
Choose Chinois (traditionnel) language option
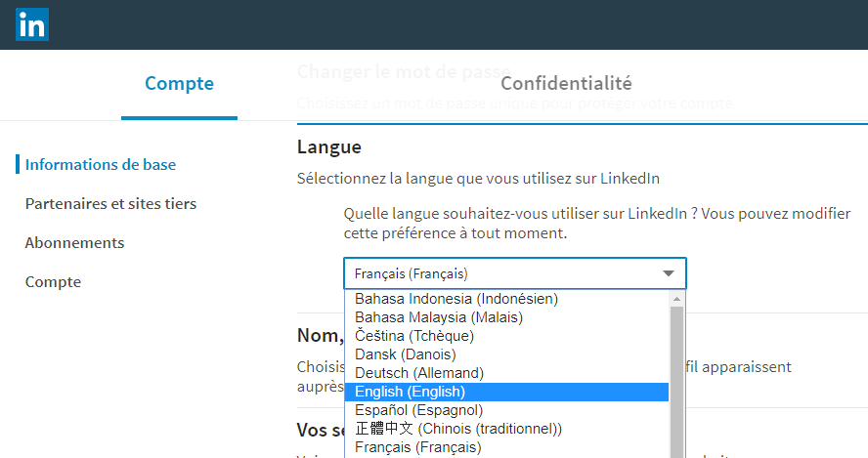tap(458, 429)
